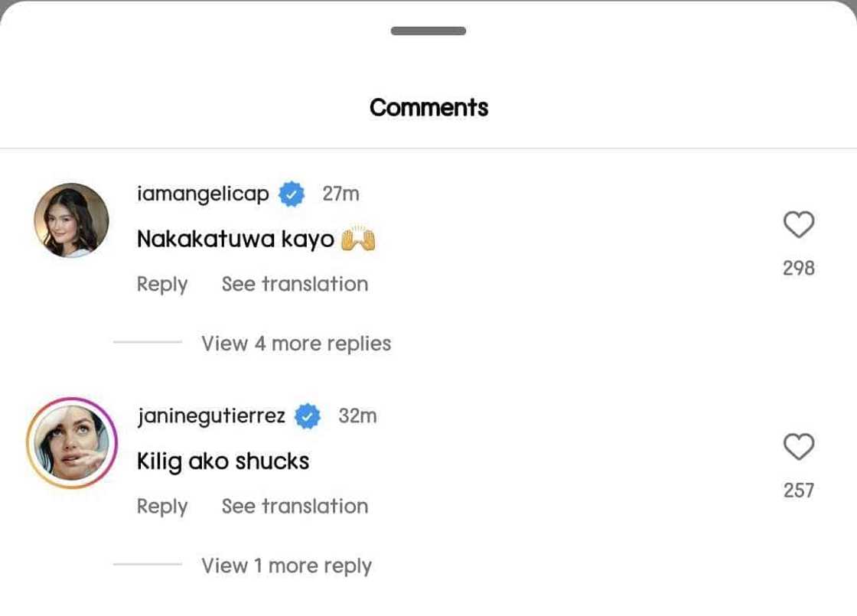See translation of 'Kilig ako shucks'
The image size is (857, 616).
coord(294,506)
